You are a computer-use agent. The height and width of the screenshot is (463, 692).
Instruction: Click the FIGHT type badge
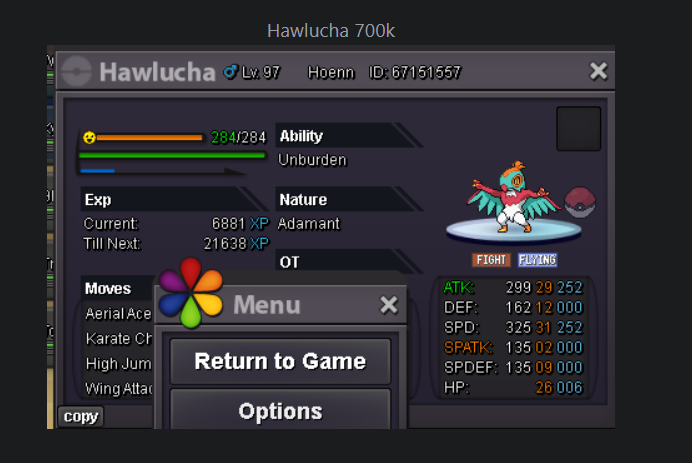tap(491, 260)
